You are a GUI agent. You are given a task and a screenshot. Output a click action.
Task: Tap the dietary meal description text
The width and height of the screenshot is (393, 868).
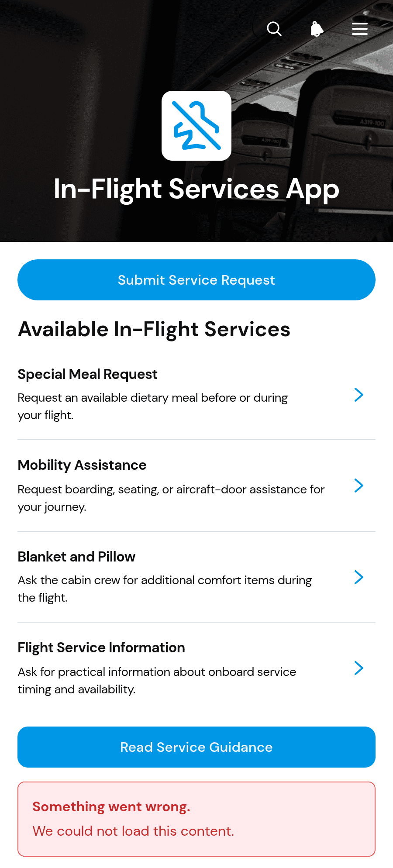[x=153, y=406]
